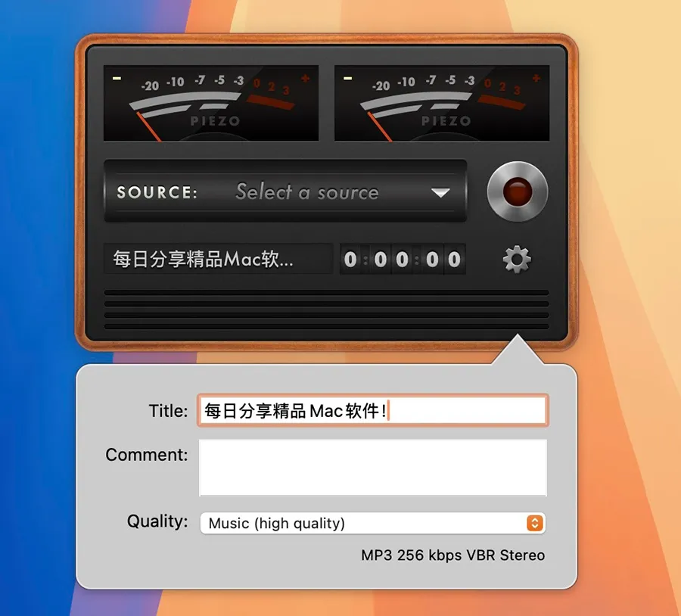The width and height of the screenshot is (681, 616).
Task: Click the 'SOURCE:' label
Action: pos(157,192)
